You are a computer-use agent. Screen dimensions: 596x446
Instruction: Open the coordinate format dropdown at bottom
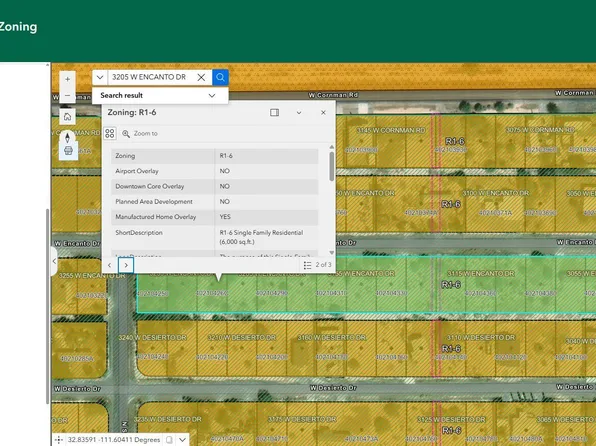(182, 440)
